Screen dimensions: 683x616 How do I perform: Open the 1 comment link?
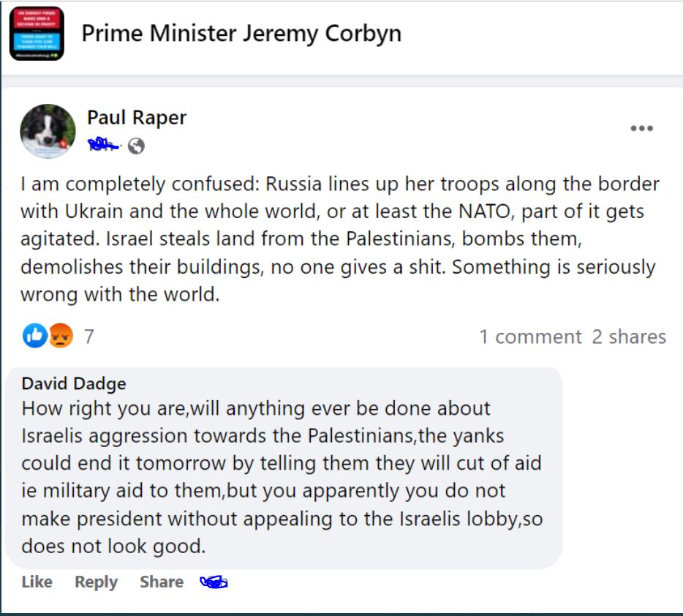click(529, 337)
